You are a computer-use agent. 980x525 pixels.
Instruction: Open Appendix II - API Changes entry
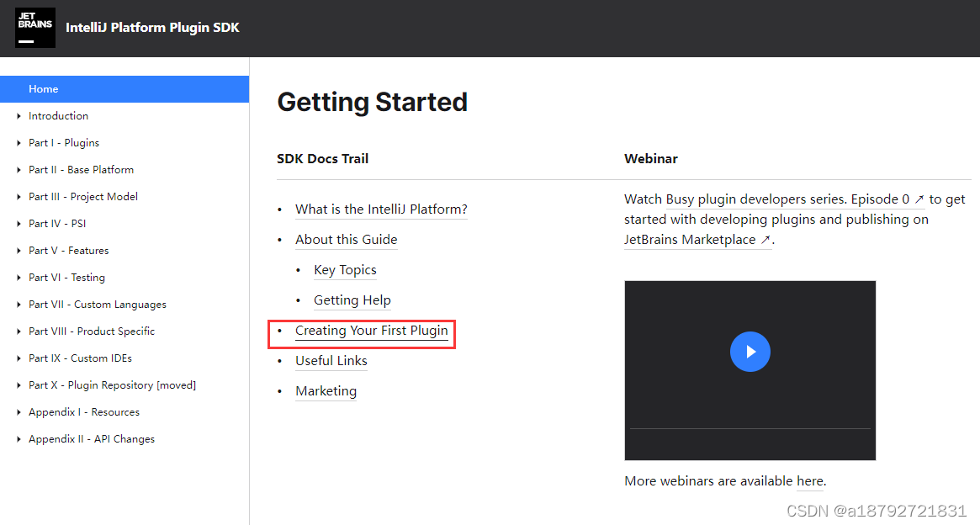coord(92,438)
